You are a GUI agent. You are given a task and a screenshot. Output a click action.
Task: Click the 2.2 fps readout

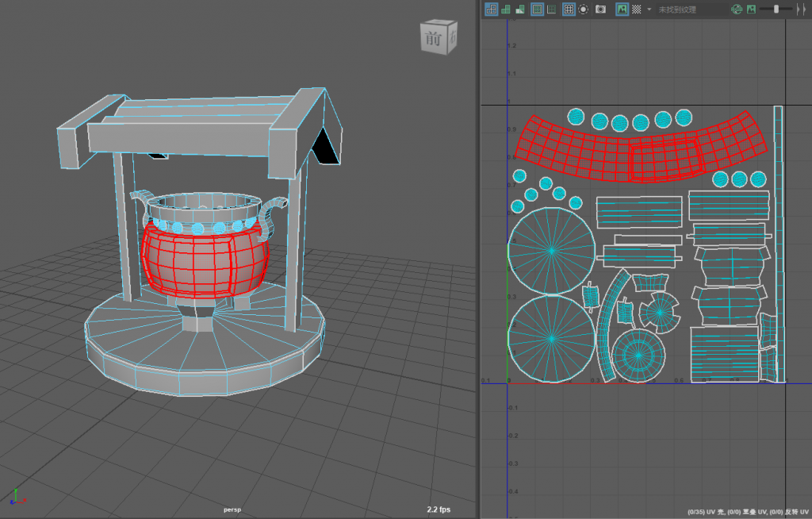click(x=439, y=509)
